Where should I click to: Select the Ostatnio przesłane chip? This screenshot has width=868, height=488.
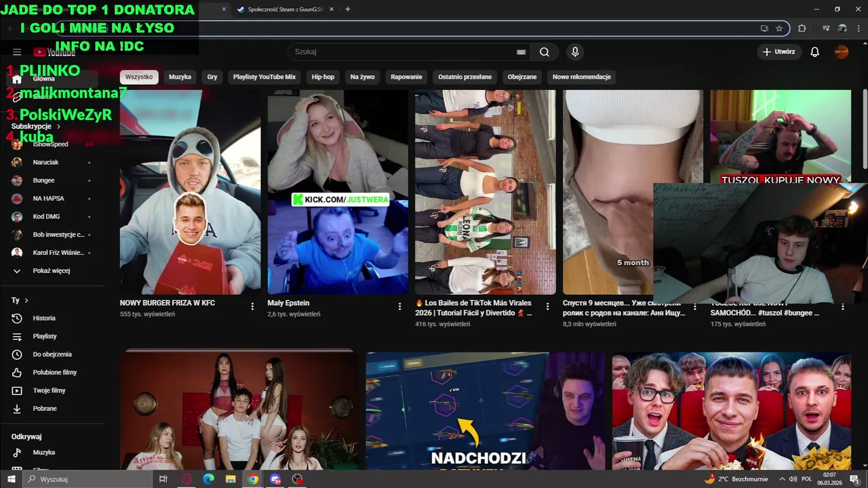[x=465, y=77]
